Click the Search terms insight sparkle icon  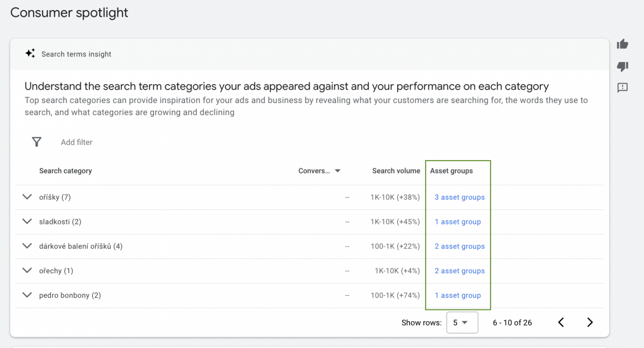(x=30, y=54)
